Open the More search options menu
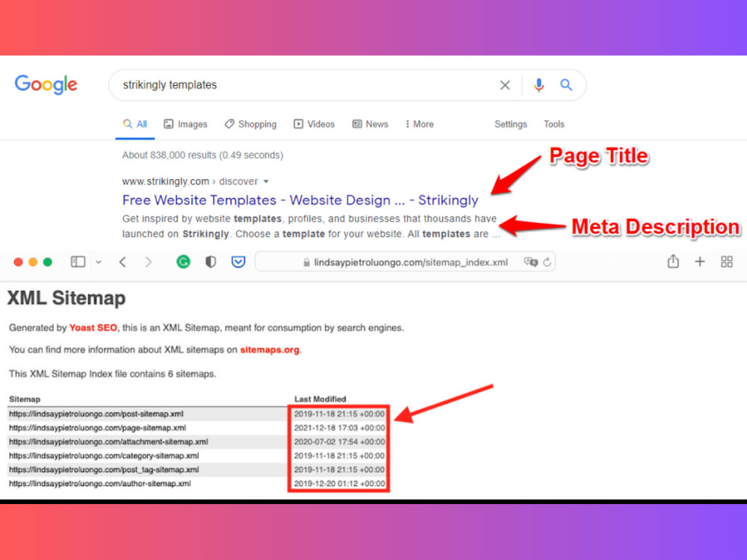This screenshot has height=560, width=747. [x=419, y=124]
